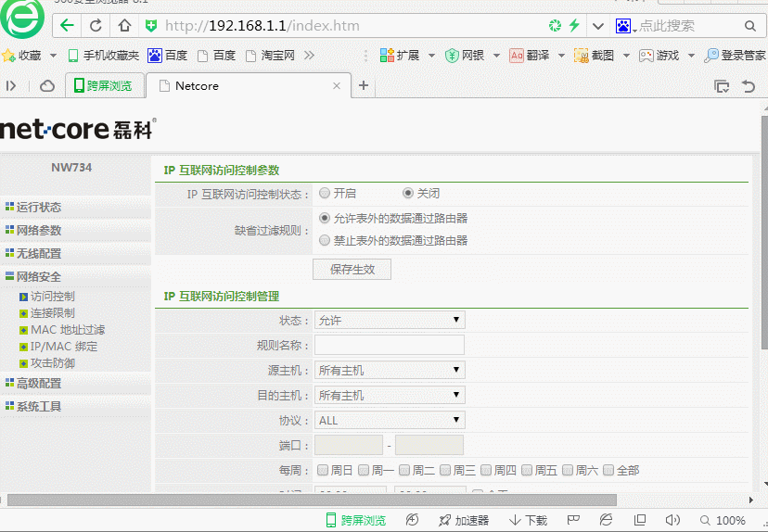The height and width of the screenshot is (532, 768).
Task: Select the 开启 radio button
Action: (325, 194)
